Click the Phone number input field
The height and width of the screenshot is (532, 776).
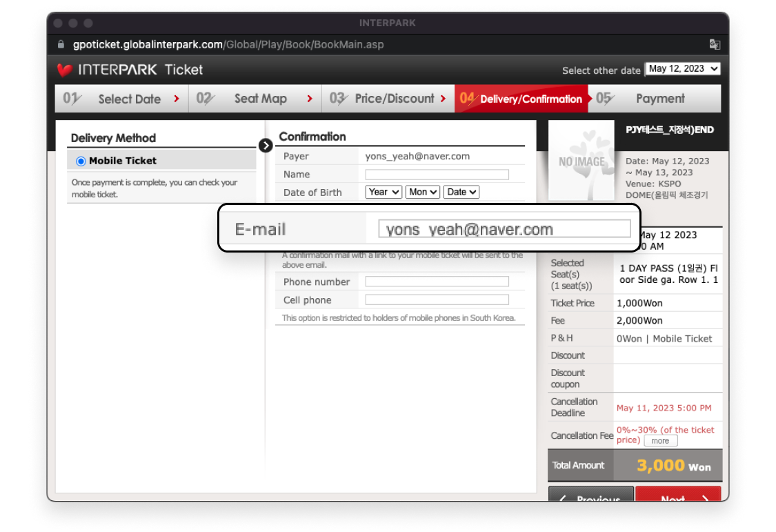point(437,282)
